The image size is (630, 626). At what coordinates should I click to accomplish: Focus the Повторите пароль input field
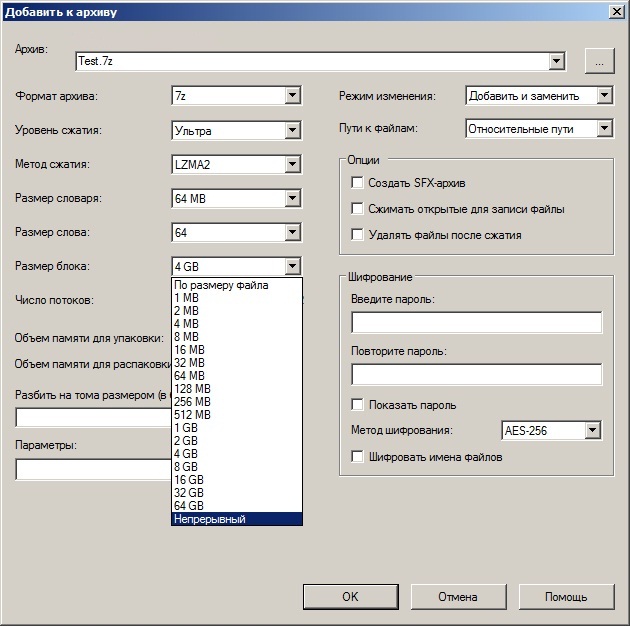(477, 374)
